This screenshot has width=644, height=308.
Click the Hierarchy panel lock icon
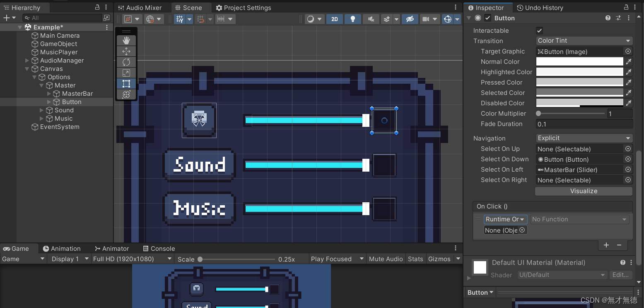pyautogui.click(x=97, y=7)
